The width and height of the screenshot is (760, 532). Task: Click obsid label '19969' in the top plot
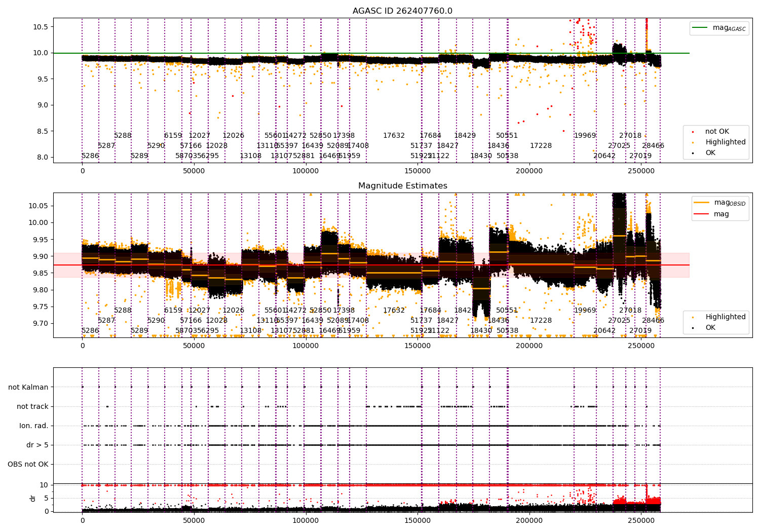[x=585, y=136]
